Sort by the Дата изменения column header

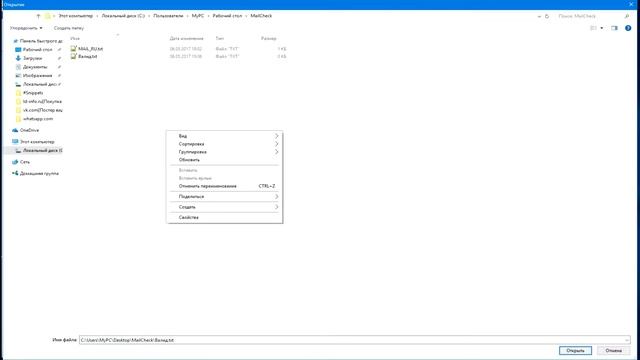(x=187, y=38)
